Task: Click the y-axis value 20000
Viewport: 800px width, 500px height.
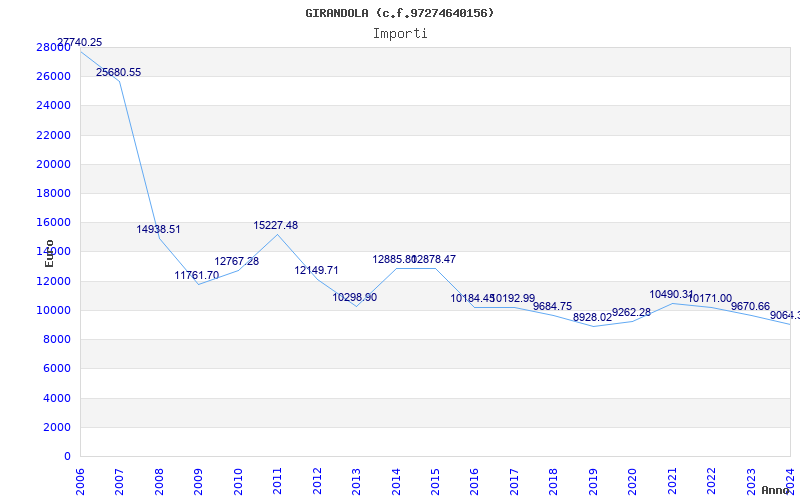Action: (x=53, y=164)
